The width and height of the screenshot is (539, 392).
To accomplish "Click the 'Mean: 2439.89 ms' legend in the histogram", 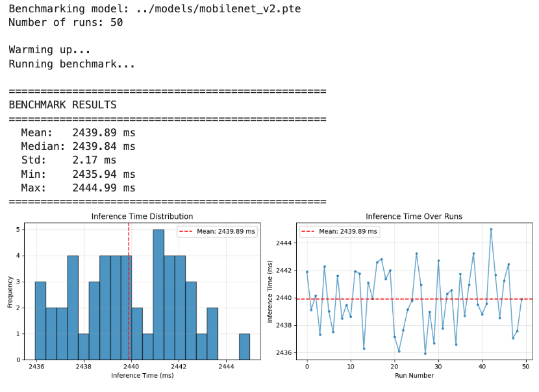I will pos(217,232).
